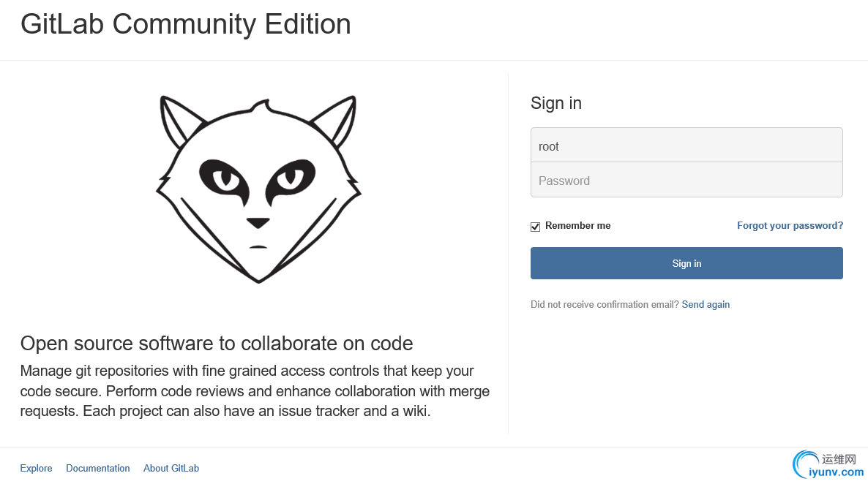Click the blue swirl watermark icon
The image size is (868, 484).
pyautogui.click(x=806, y=464)
